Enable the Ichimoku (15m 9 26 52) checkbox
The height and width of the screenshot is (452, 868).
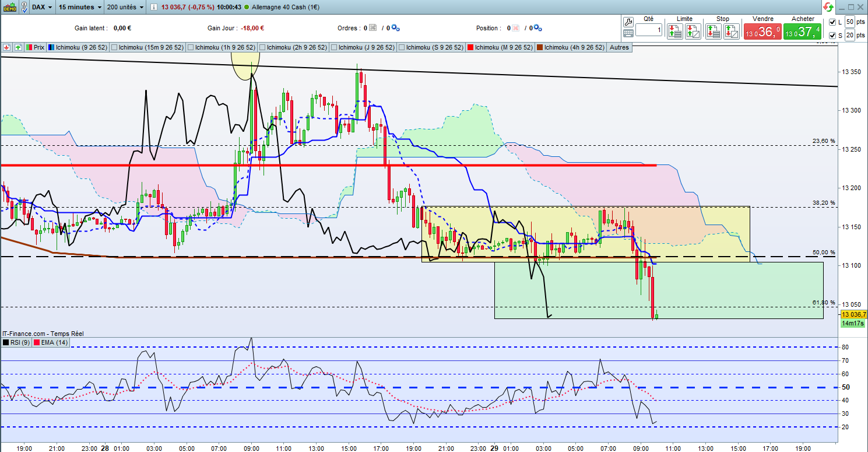pyautogui.click(x=115, y=47)
